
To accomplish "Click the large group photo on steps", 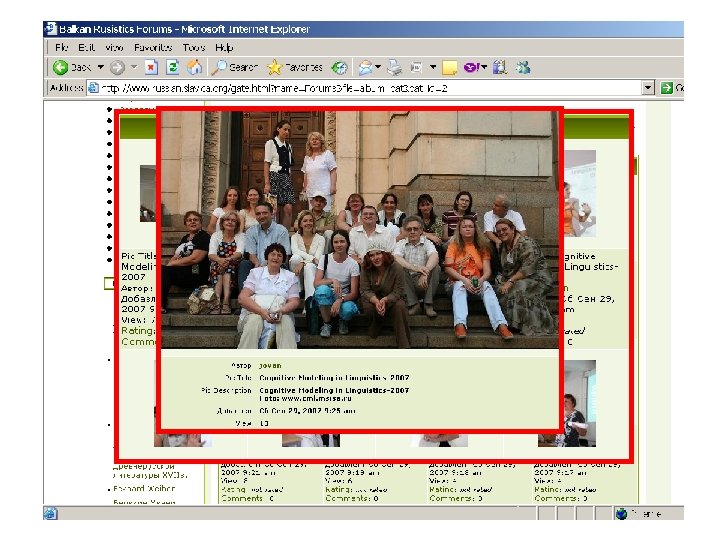I will click(x=360, y=230).
